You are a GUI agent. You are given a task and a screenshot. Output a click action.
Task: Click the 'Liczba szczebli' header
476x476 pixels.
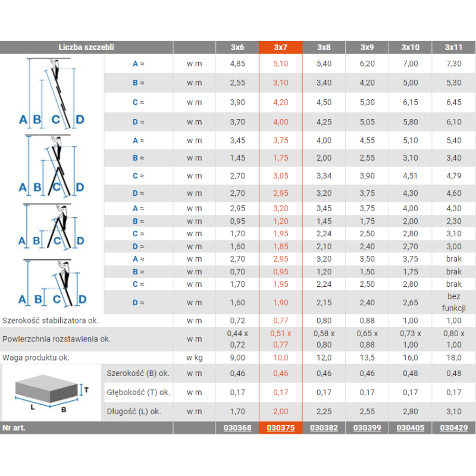point(86,48)
